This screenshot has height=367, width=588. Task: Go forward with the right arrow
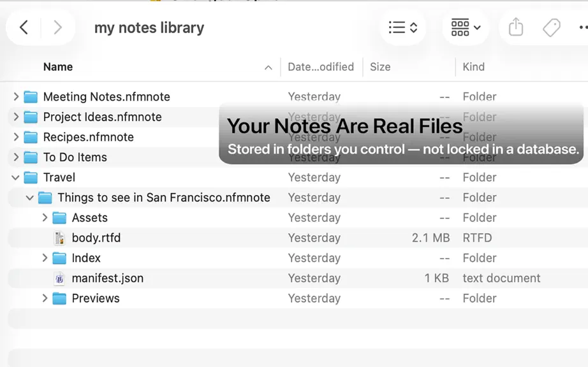[57, 27]
